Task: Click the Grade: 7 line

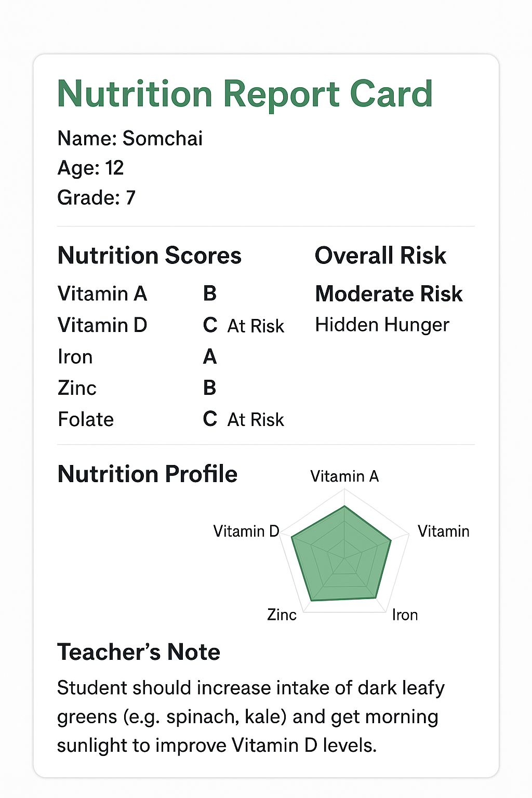Action: pyautogui.click(x=96, y=197)
